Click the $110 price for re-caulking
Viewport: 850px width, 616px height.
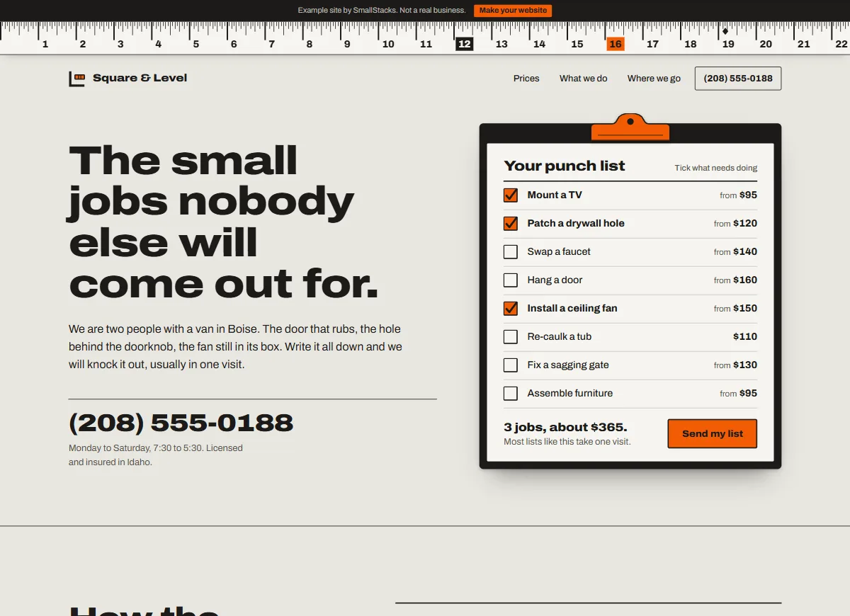745,336
